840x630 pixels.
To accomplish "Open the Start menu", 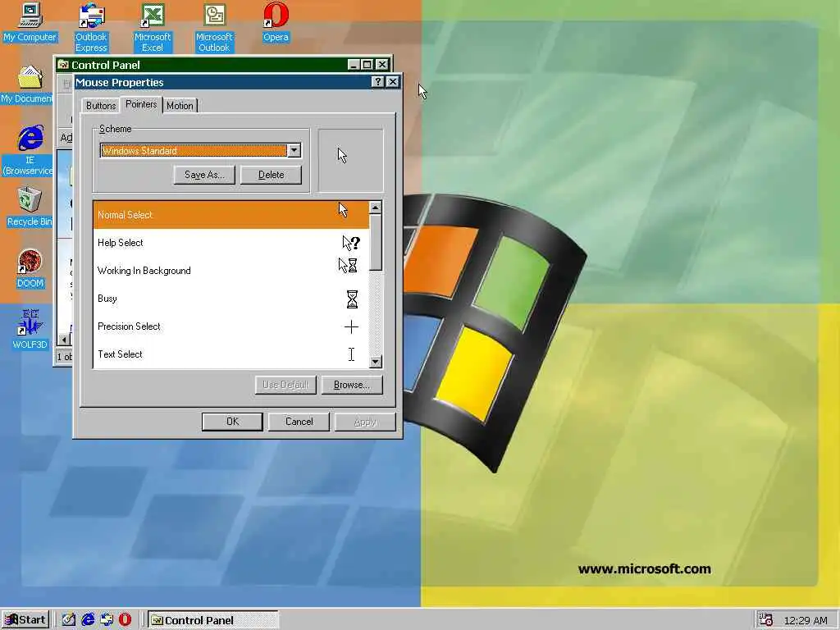I will point(25,620).
